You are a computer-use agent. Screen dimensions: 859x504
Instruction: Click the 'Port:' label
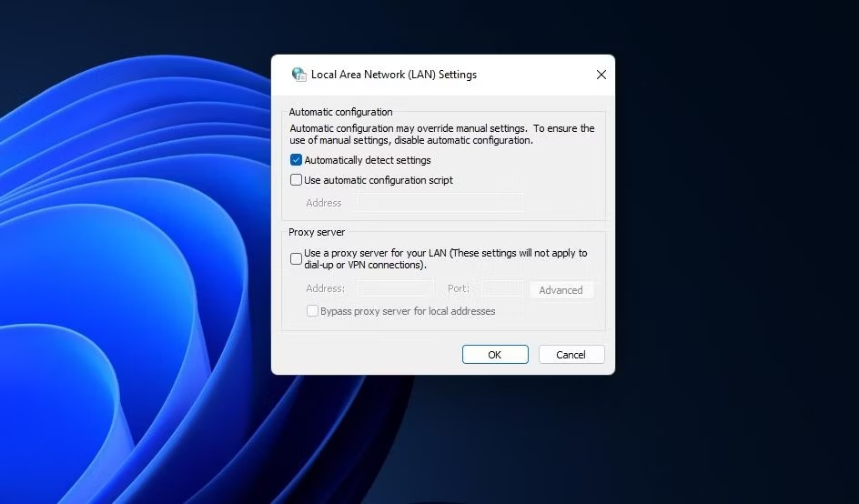tap(459, 288)
